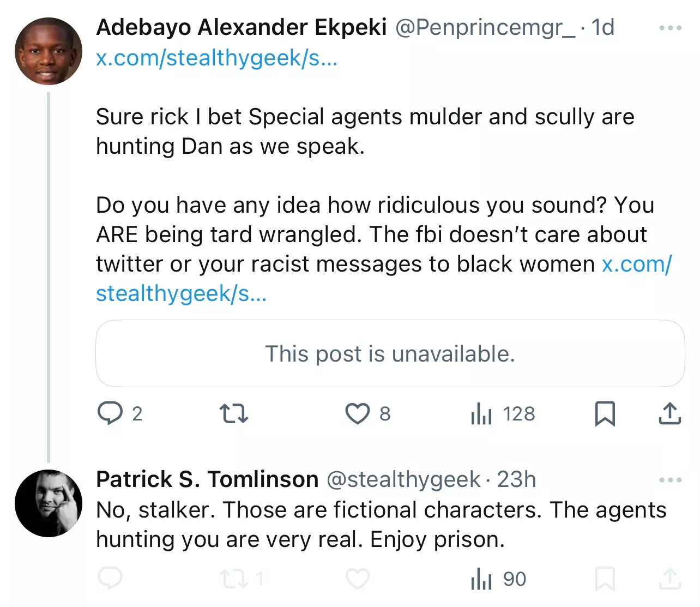Like Patrick S. Tomlinson's reply
Screen dimensions: 700x607
(358, 579)
